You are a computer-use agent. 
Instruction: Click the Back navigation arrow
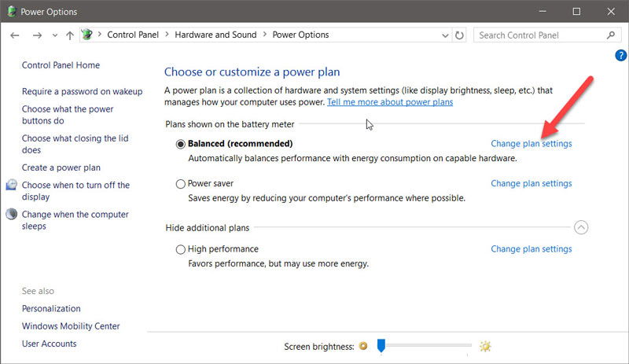[x=15, y=35]
